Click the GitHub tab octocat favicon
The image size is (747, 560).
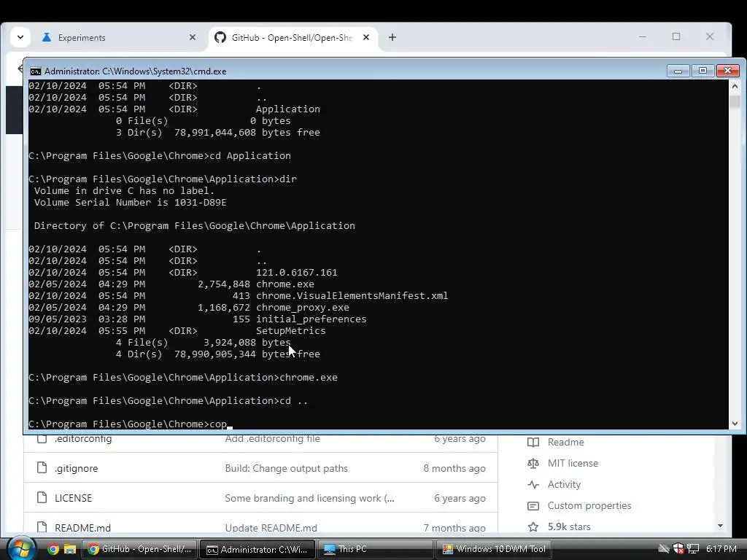tap(220, 37)
